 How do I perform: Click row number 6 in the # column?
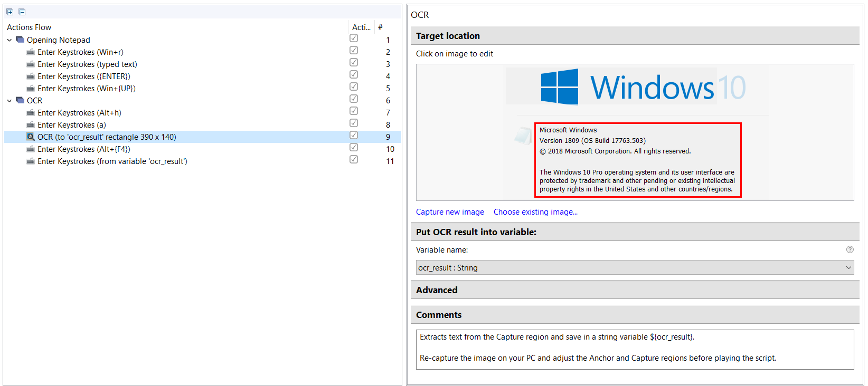pos(388,101)
